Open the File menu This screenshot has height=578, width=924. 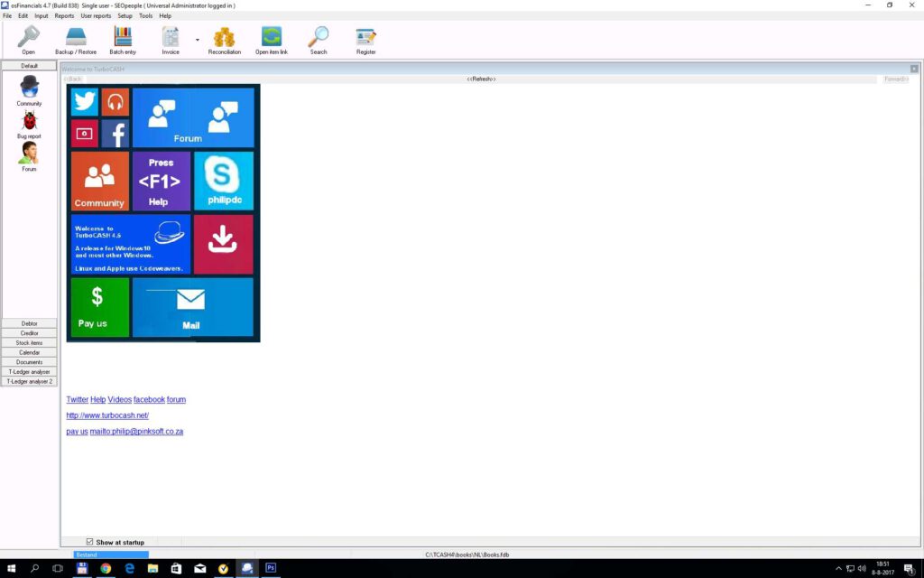[7, 16]
